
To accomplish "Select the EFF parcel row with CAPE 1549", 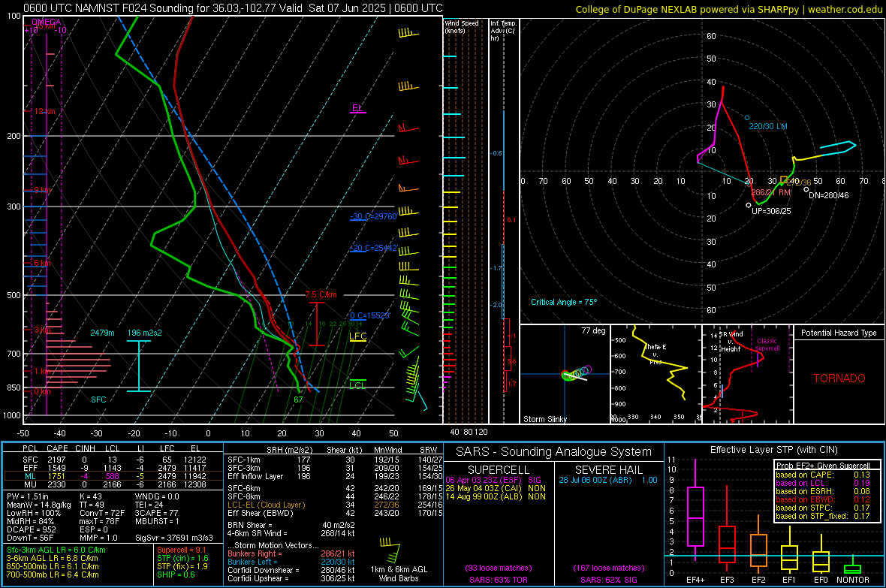I will (113, 468).
